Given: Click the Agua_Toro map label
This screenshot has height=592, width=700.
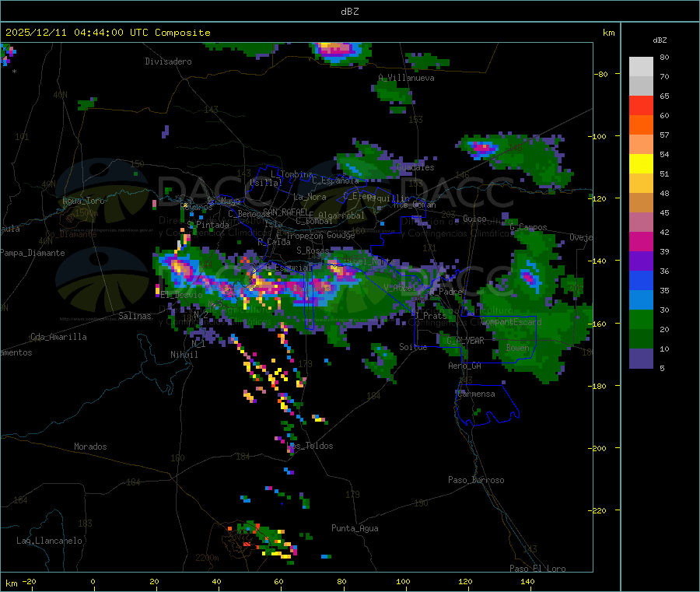Looking at the screenshot, I should pyautogui.click(x=83, y=201).
